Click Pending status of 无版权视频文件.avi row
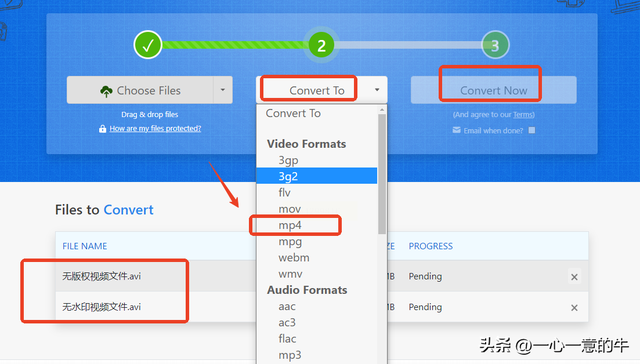The height and width of the screenshot is (364, 640). click(425, 276)
